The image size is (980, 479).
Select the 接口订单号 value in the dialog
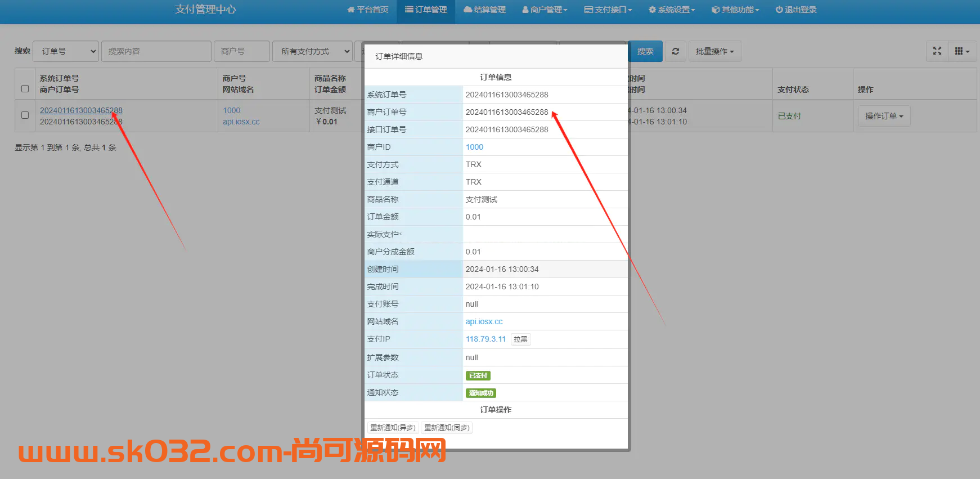pyautogui.click(x=507, y=129)
